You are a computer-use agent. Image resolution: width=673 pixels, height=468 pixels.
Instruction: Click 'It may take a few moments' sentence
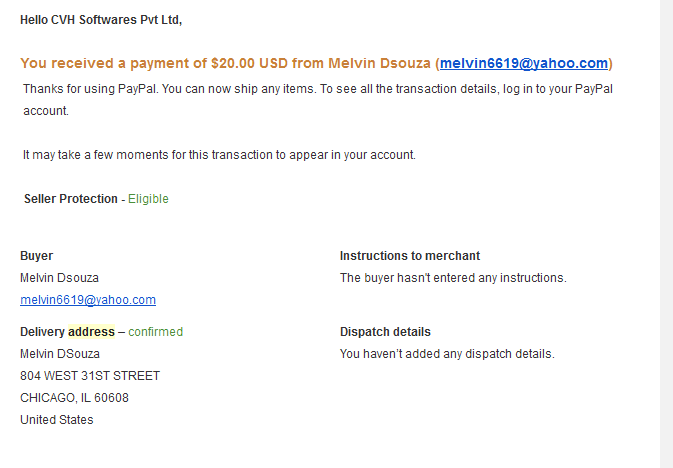[219, 155]
